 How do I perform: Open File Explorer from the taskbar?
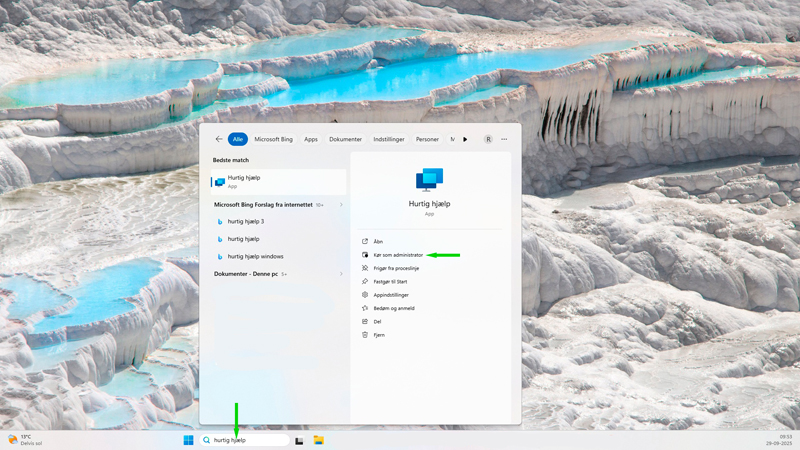pyautogui.click(x=318, y=440)
